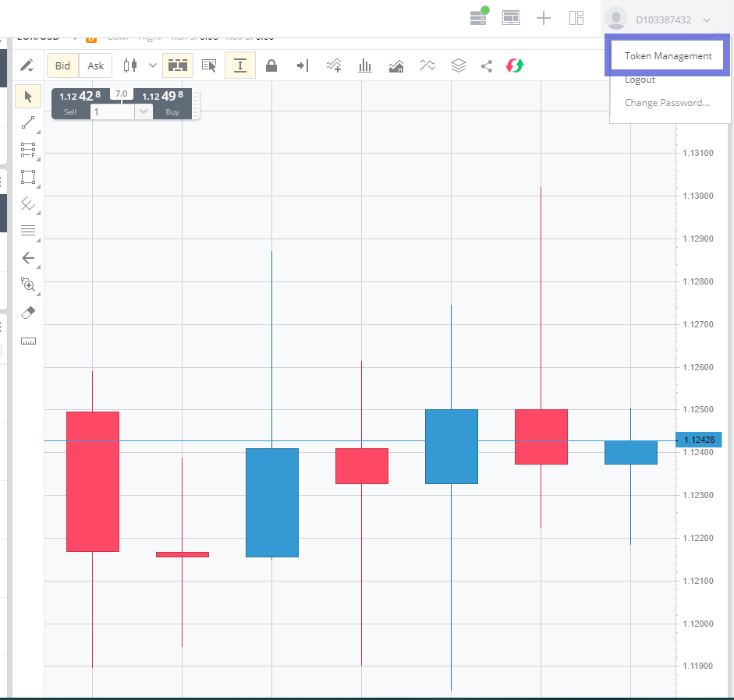This screenshot has width=734, height=700.
Task: Expand the candlestick chart type dropdown
Action: coord(153,65)
